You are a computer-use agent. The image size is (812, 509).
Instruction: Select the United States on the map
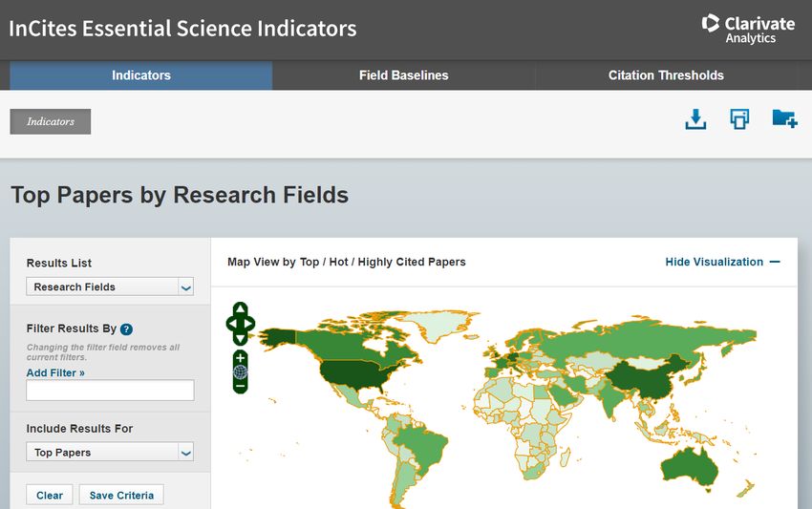click(353, 373)
